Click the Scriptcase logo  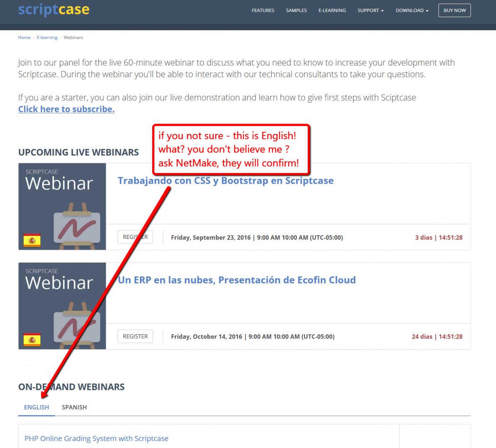click(x=54, y=10)
